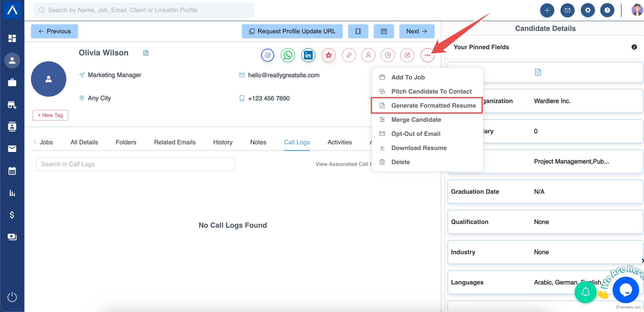
Task: Click the Search in Call Logs field
Action: click(135, 164)
